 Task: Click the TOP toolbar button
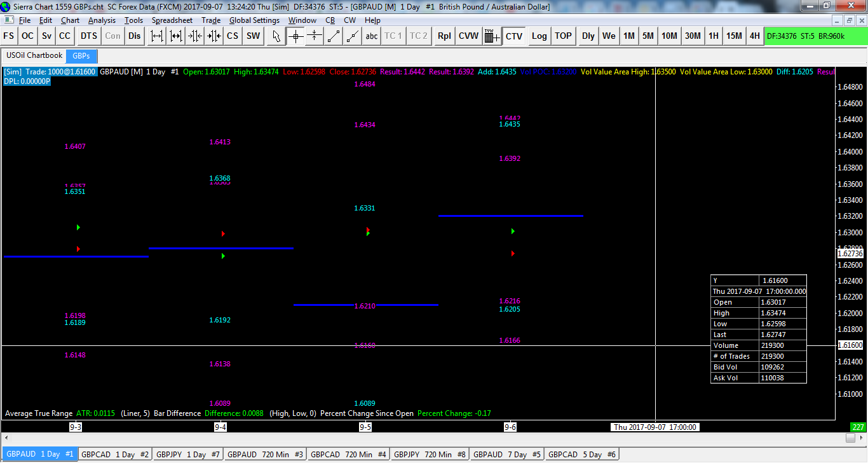(x=564, y=36)
